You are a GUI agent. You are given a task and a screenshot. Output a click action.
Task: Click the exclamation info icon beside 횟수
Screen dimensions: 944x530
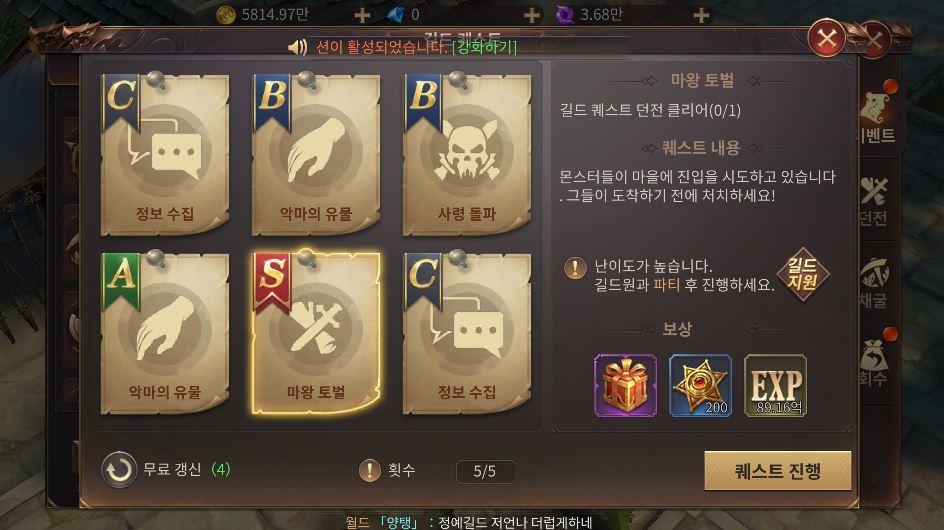point(370,470)
